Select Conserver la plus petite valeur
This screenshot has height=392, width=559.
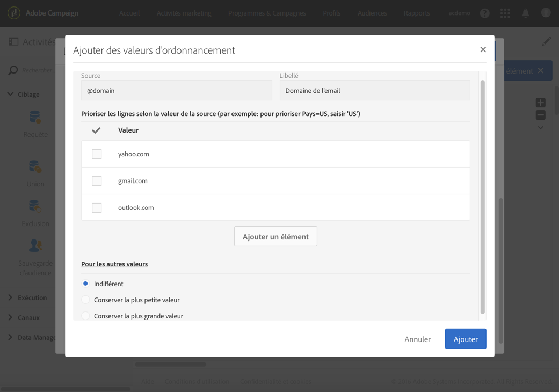click(85, 300)
